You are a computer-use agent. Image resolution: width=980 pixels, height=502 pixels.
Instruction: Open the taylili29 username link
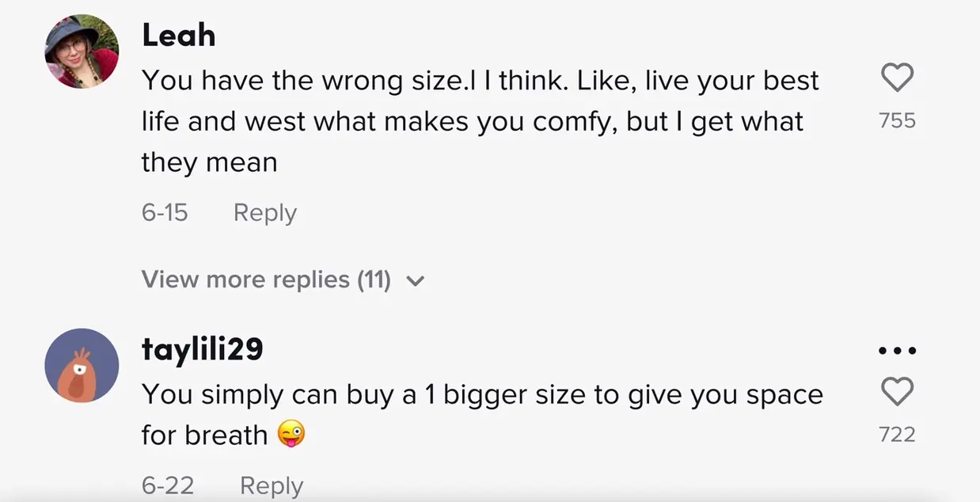point(202,349)
